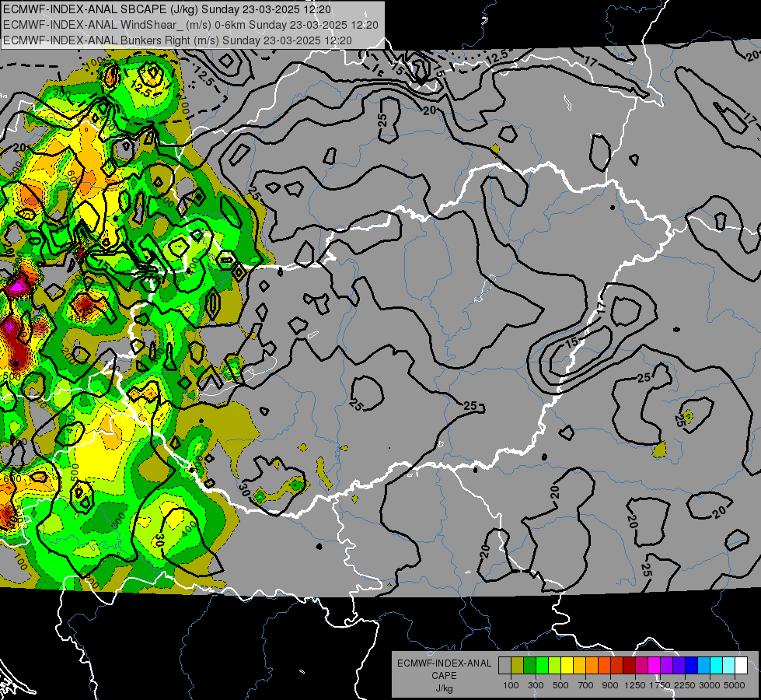Click the bright magenta legend swatch
Image resolution: width=761 pixels, height=700 pixels.
tap(655, 665)
